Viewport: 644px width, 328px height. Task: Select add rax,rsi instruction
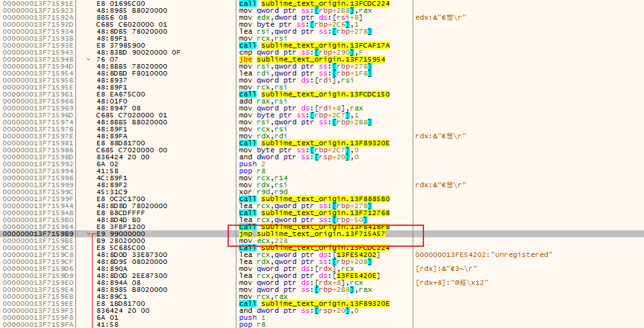[x=263, y=102]
